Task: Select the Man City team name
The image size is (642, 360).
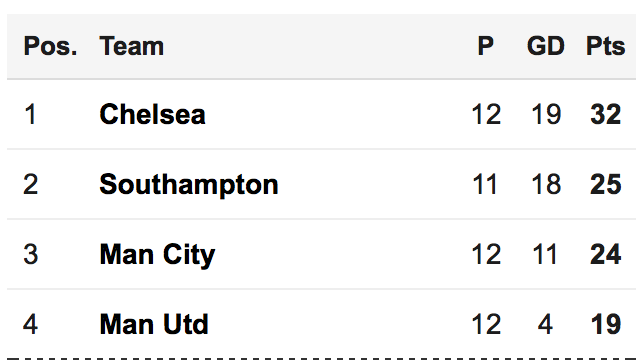Action: 157,255
